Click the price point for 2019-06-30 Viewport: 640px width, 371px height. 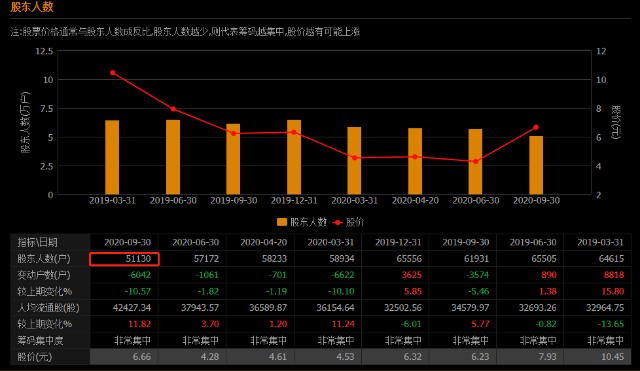click(x=173, y=109)
